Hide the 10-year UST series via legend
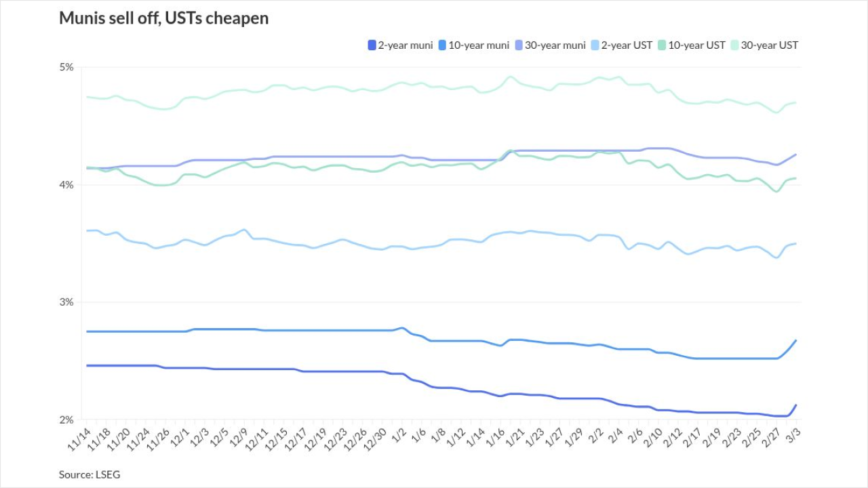Screen dimensions: 868x488 697,45
